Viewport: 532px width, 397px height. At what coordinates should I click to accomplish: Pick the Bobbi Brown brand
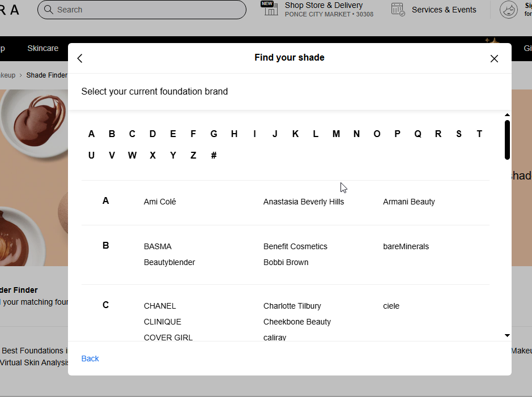(286, 262)
